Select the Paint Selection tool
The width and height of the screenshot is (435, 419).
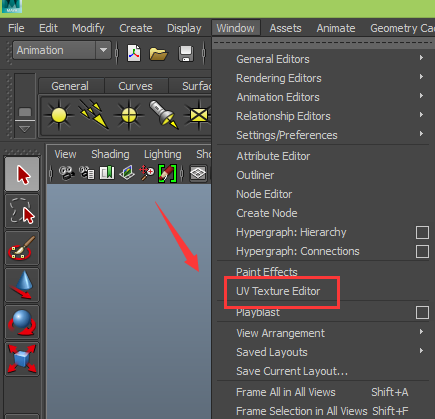coord(22,248)
